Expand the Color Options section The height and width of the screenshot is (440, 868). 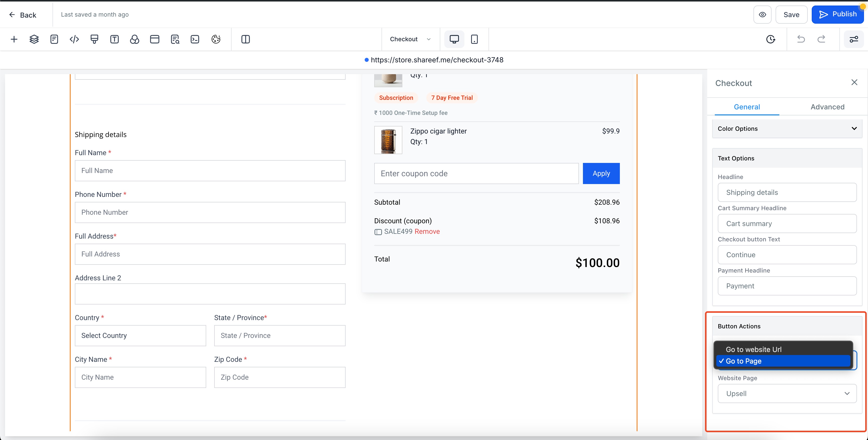(x=787, y=128)
